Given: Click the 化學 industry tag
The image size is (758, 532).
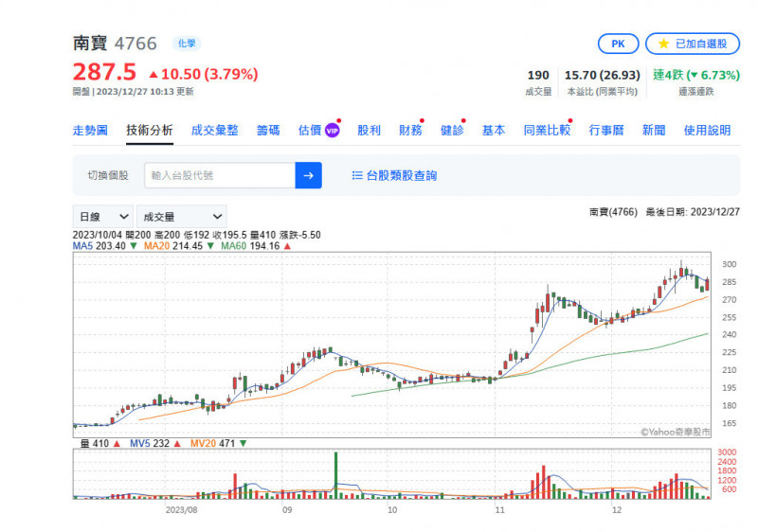Looking at the screenshot, I should point(187,44).
